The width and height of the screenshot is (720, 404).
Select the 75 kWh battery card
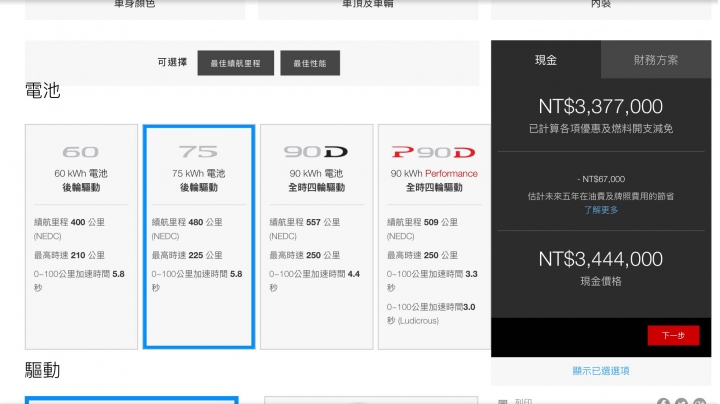pyautogui.click(x=199, y=236)
